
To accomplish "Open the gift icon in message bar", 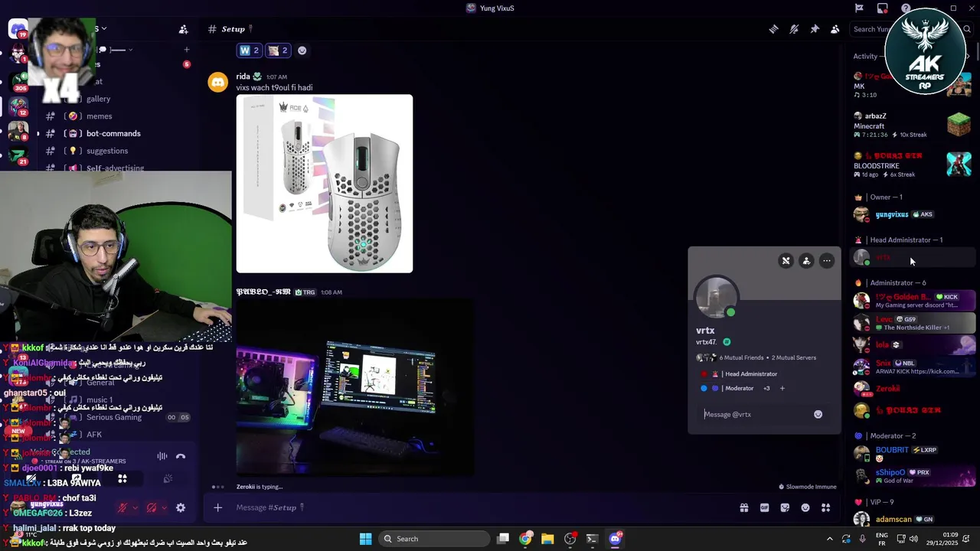I will pyautogui.click(x=743, y=507).
